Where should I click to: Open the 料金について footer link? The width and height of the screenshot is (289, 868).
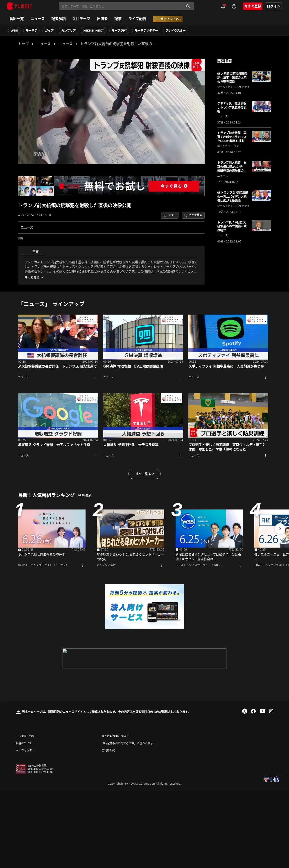(x=24, y=743)
